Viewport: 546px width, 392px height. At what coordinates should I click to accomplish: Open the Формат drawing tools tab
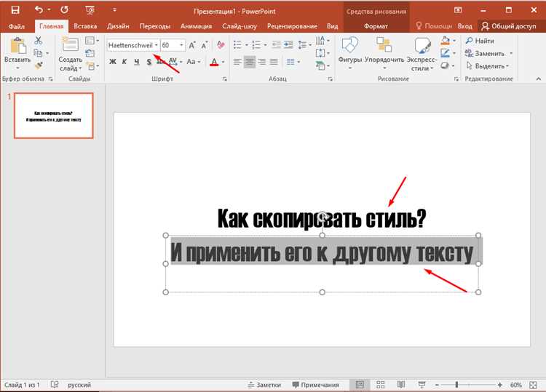[x=376, y=26]
